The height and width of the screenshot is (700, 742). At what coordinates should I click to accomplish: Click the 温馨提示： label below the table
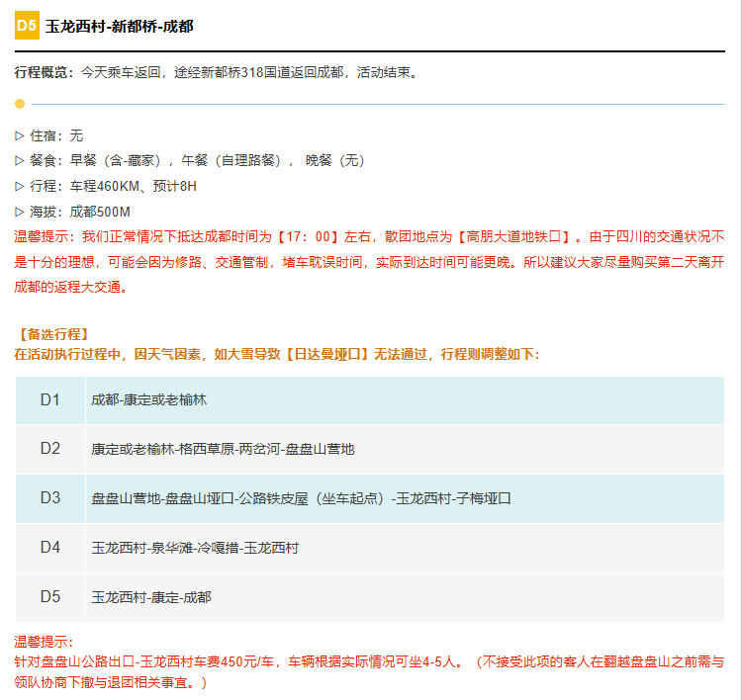(44, 642)
